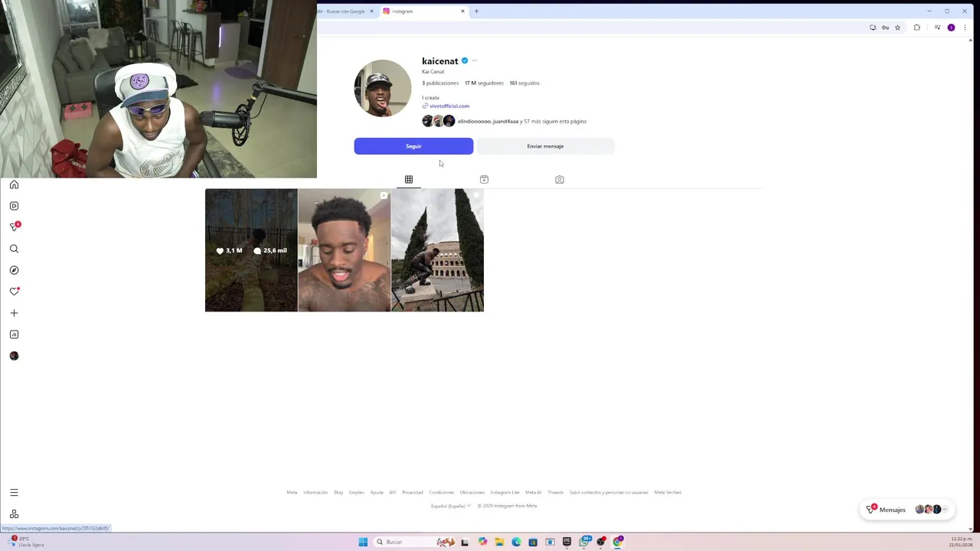Open the three-dot options next to kaicenat

[475, 60]
